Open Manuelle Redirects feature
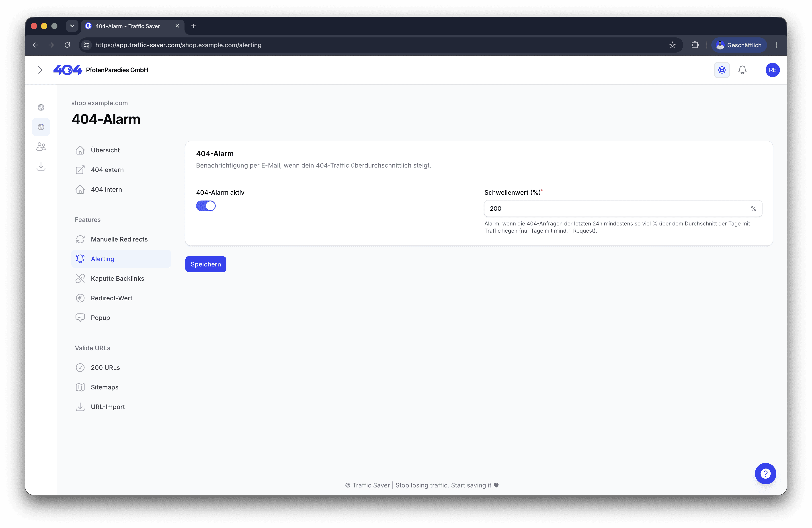 (x=121, y=239)
